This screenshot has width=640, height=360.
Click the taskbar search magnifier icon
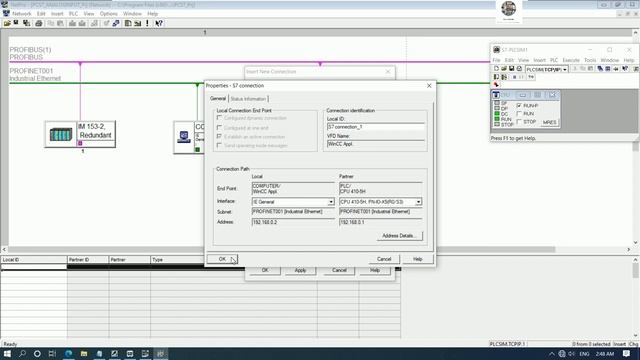[x=22, y=353]
